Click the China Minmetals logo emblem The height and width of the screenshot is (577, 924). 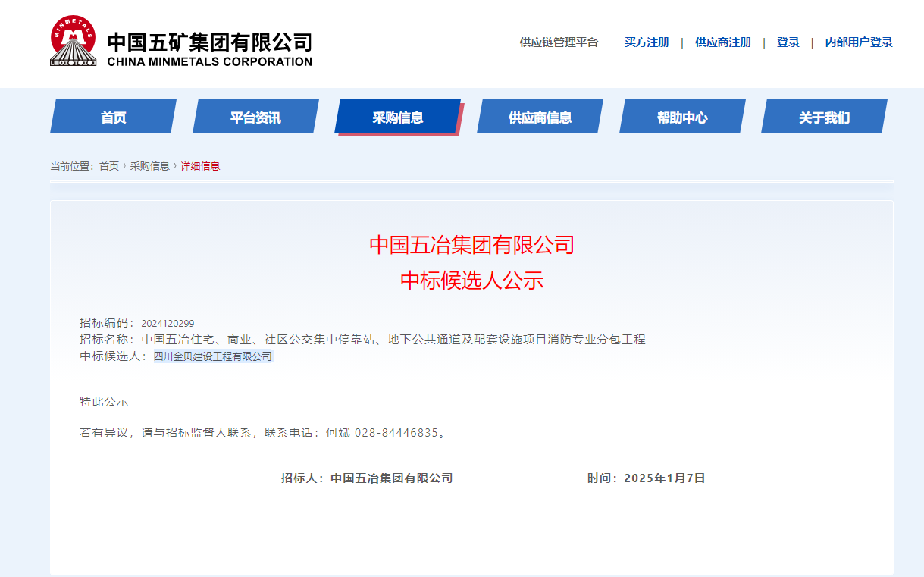click(x=73, y=42)
